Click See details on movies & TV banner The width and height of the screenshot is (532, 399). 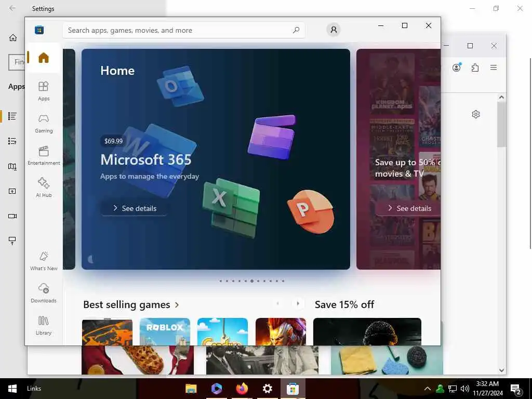(x=409, y=208)
